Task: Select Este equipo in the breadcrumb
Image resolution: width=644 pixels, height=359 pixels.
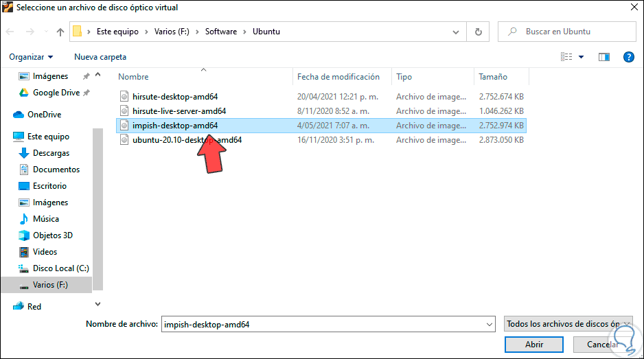Action: 117,32
